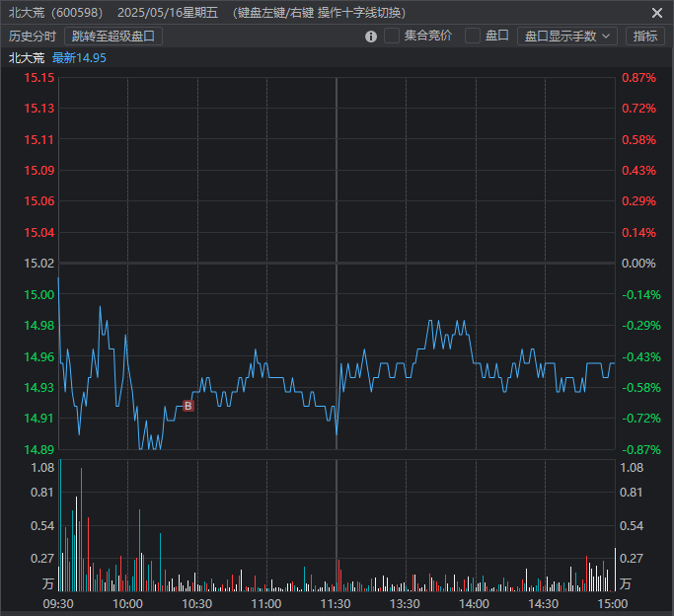674x616 pixels.
Task: Click the 指标 button
Action: (644, 37)
